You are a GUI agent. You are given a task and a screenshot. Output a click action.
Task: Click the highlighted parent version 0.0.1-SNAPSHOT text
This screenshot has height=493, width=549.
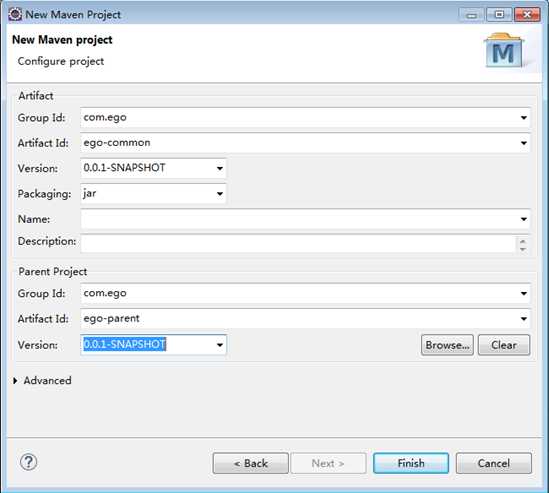pyautogui.click(x=124, y=345)
